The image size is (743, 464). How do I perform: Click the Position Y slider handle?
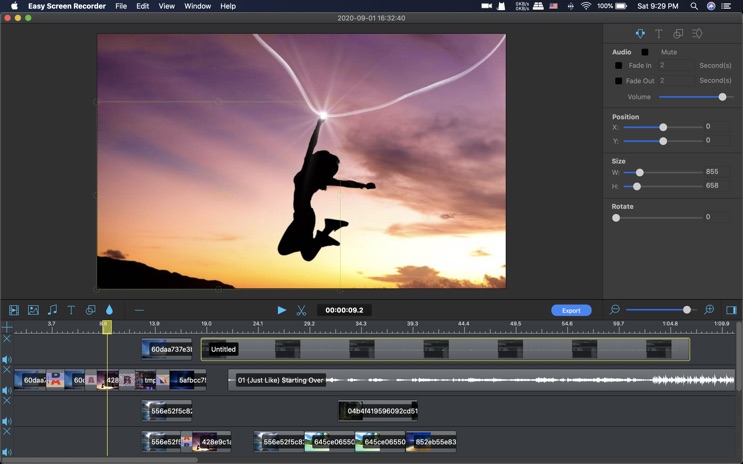pos(663,141)
